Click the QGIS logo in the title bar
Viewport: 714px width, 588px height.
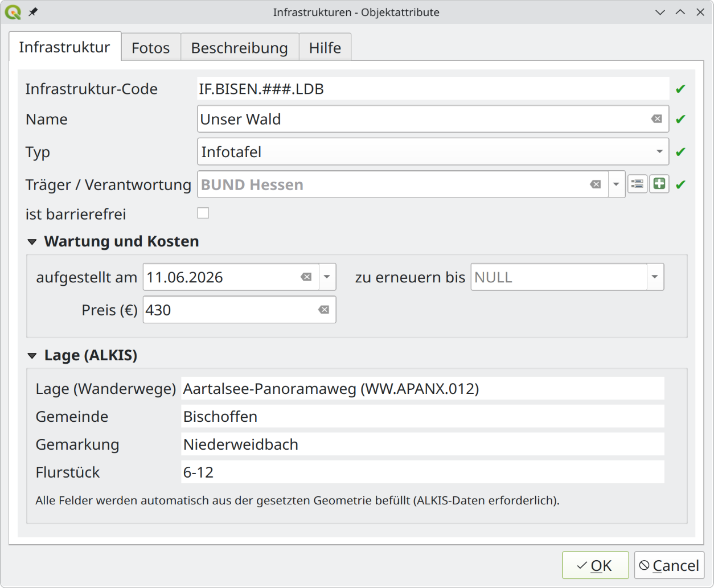[13, 12]
